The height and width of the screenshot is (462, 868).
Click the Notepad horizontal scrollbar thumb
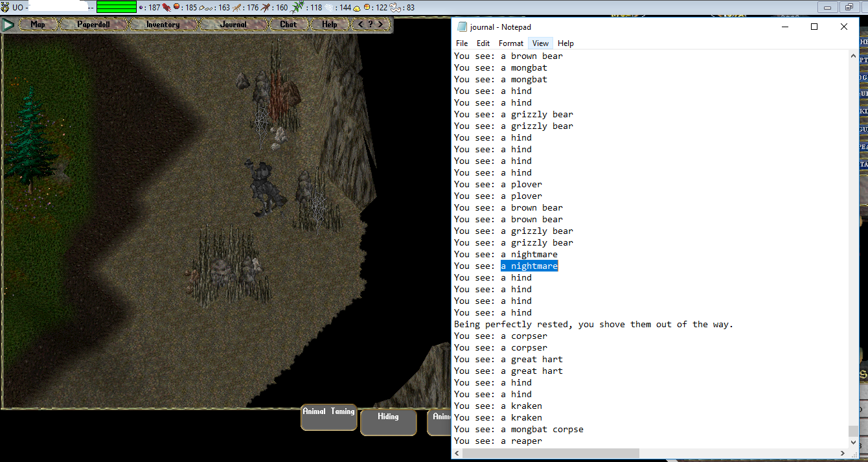pyautogui.click(x=551, y=453)
